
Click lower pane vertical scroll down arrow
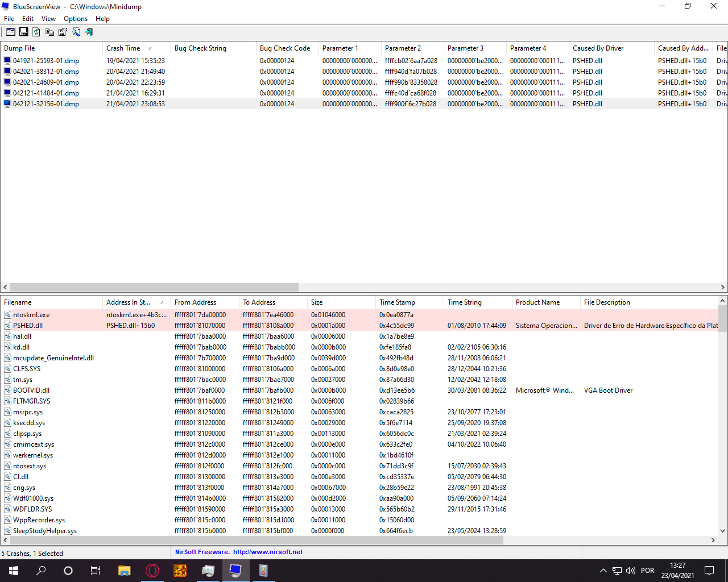click(723, 531)
